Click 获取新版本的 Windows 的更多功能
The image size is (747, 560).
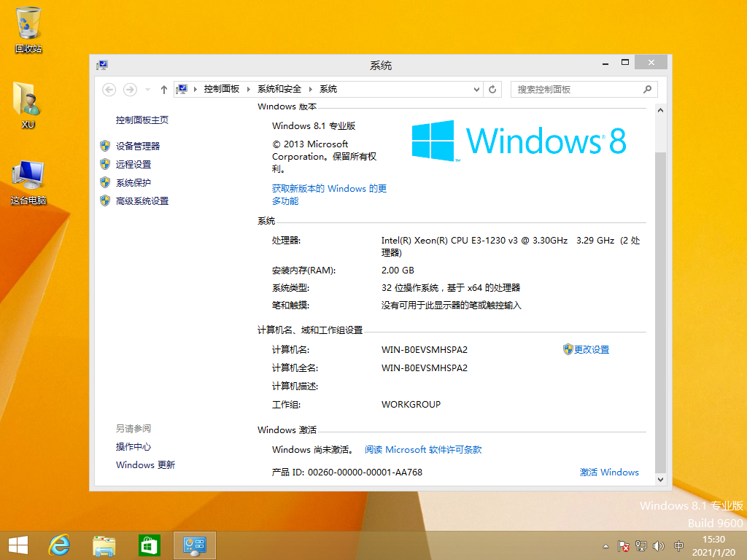(x=329, y=188)
